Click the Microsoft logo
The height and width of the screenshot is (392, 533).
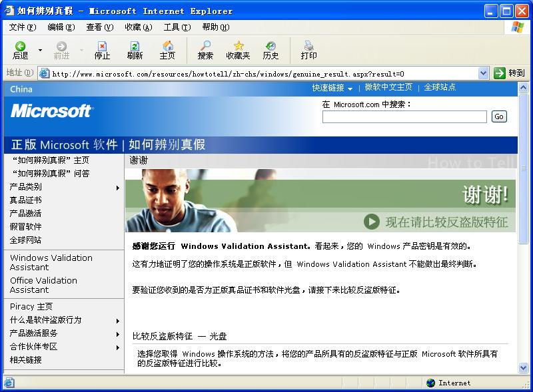[x=51, y=111]
